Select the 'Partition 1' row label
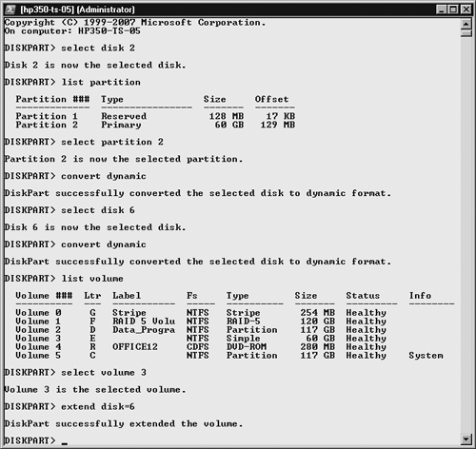The height and width of the screenshot is (449, 476). (x=47, y=116)
